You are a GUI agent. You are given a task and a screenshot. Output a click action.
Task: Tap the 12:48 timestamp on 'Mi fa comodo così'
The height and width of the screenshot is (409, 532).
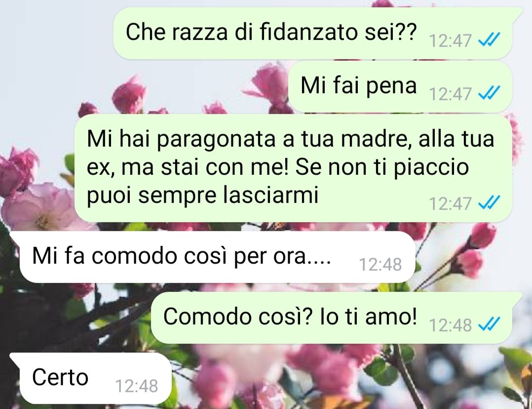click(x=380, y=264)
